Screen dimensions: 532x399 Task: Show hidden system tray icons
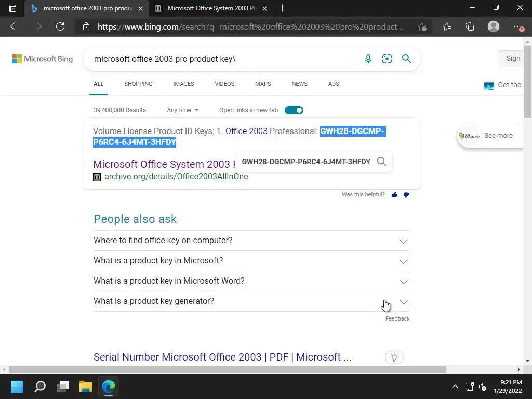tap(455, 387)
